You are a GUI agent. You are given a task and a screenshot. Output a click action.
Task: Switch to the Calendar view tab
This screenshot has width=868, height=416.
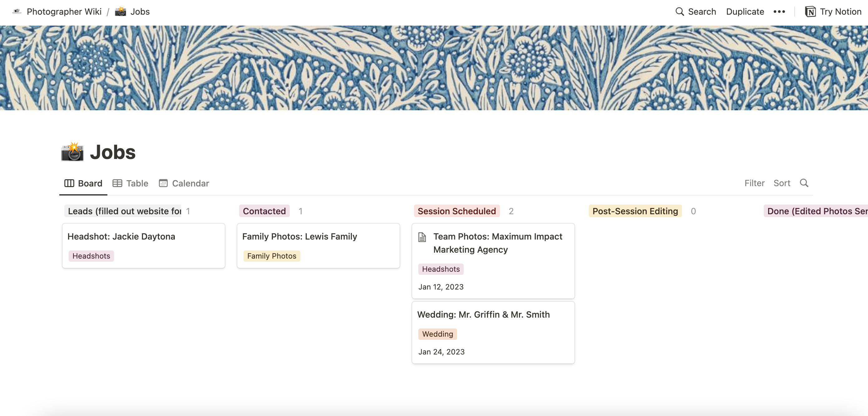(184, 183)
